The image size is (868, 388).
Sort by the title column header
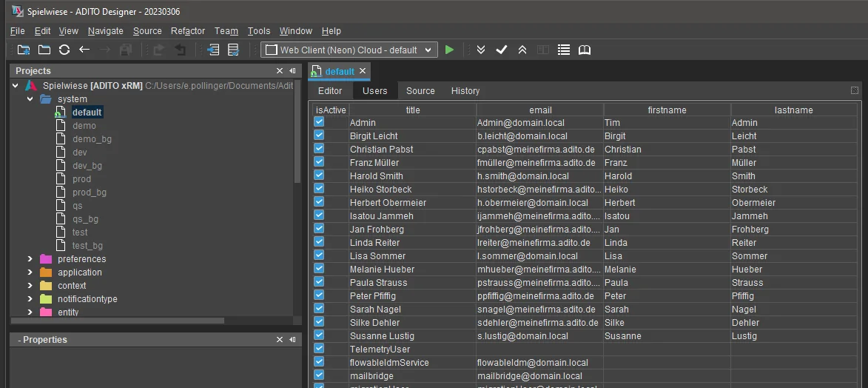click(413, 110)
